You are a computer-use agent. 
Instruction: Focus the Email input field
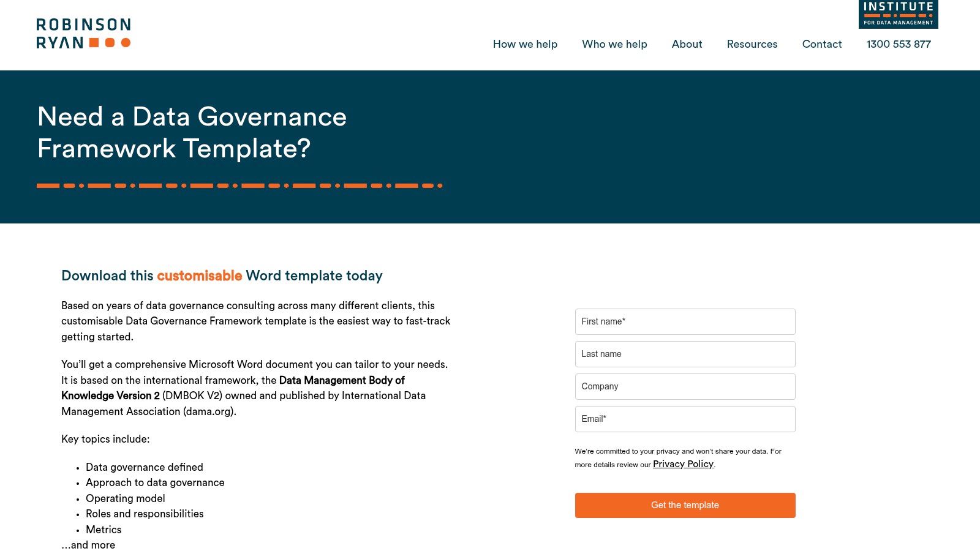pos(685,419)
